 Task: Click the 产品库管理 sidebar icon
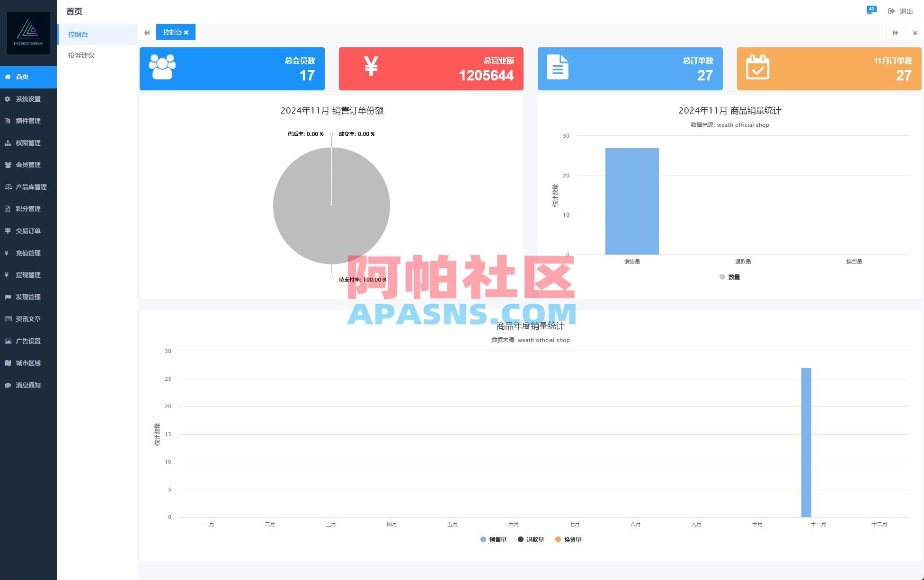[x=7, y=186]
